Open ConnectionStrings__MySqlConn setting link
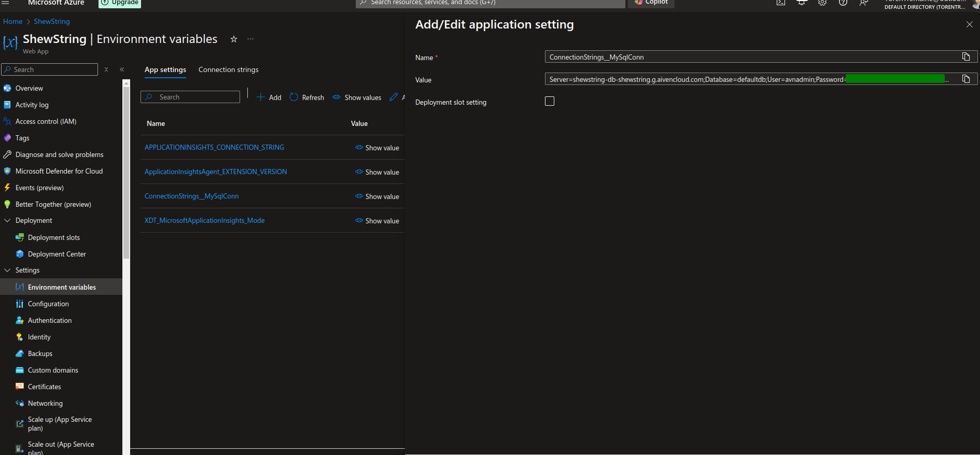980x455 pixels. [191, 196]
